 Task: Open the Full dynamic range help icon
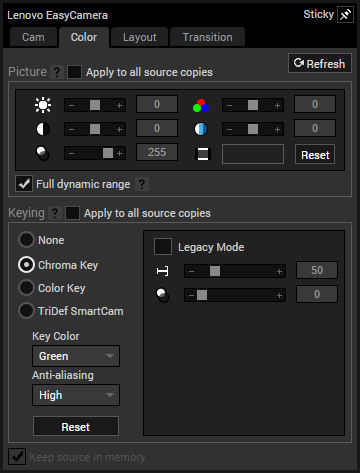point(142,184)
